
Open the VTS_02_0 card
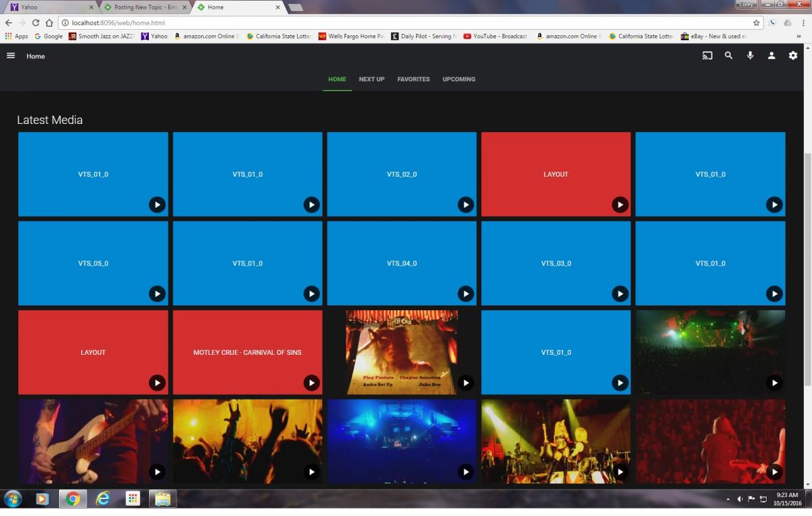click(402, 174)
